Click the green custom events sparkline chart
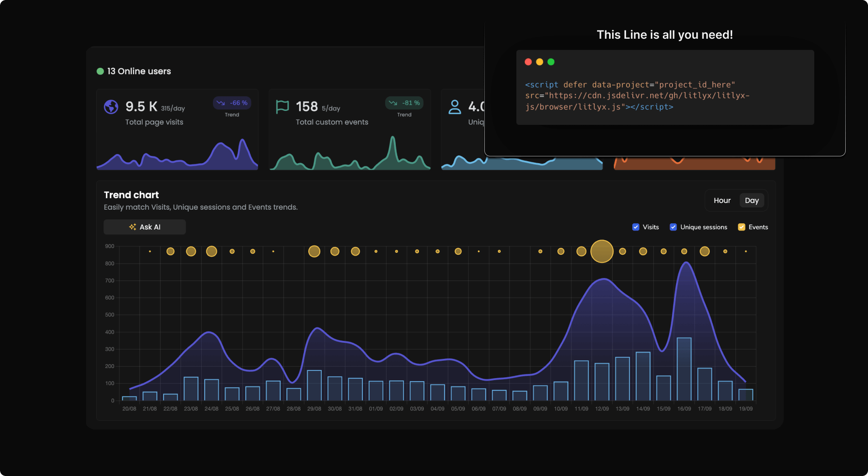The width and height of the screenshot is (868, 476). click(350, 153)
